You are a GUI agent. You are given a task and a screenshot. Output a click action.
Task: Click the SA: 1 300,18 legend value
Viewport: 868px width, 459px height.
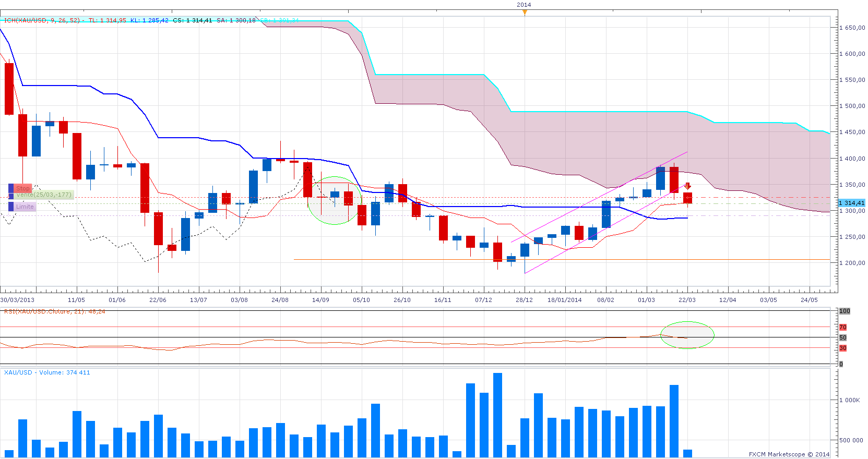pos(236,20)
